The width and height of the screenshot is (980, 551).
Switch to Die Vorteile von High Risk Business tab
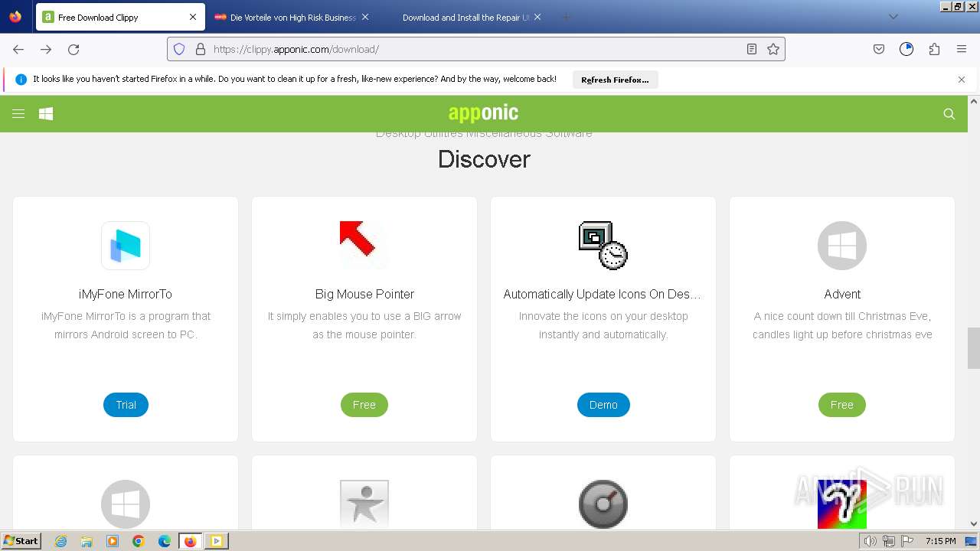[292, 17]
